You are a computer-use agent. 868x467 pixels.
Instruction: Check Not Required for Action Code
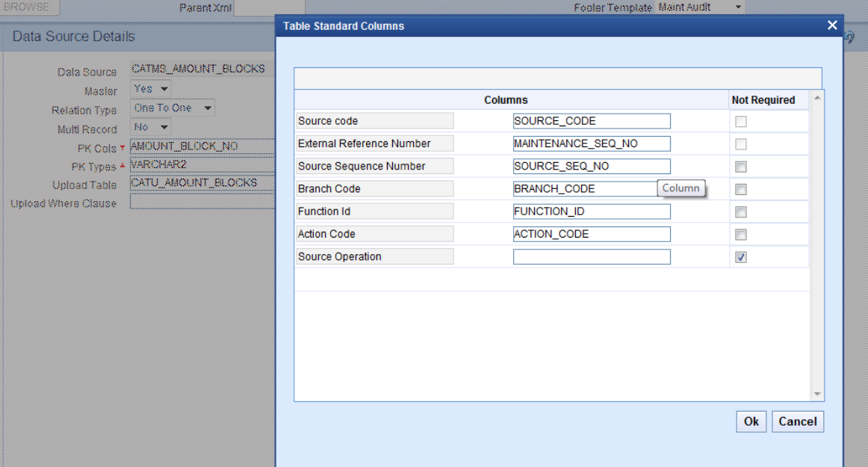(741, 235)
